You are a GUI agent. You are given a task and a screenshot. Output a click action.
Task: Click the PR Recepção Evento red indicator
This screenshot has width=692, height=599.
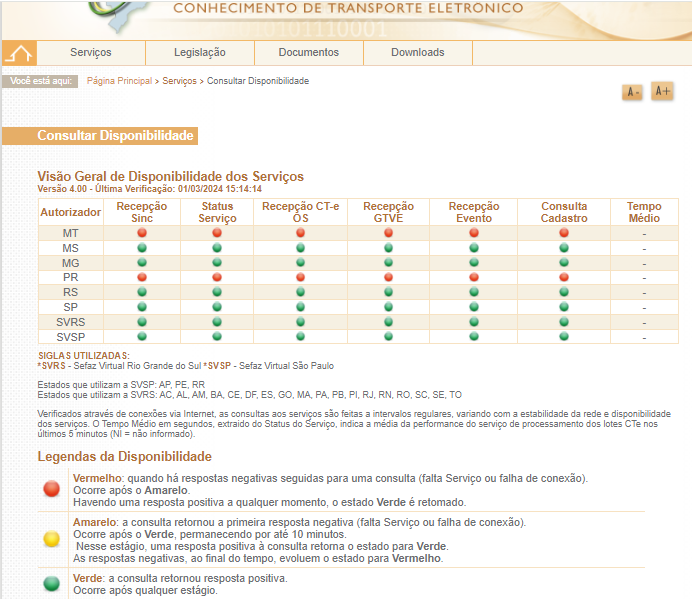[x=474, y=277]
